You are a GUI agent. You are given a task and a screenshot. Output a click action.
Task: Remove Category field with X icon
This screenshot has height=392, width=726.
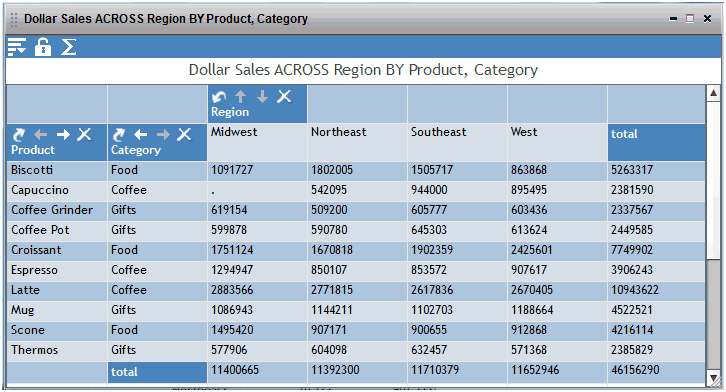(184, 135)
